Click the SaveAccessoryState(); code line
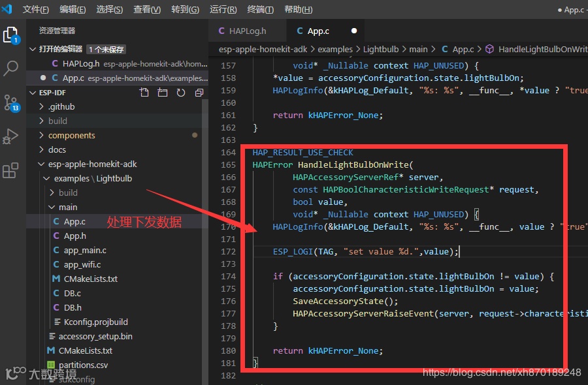This screenshot has height=385, width=588. coord(346,301)
